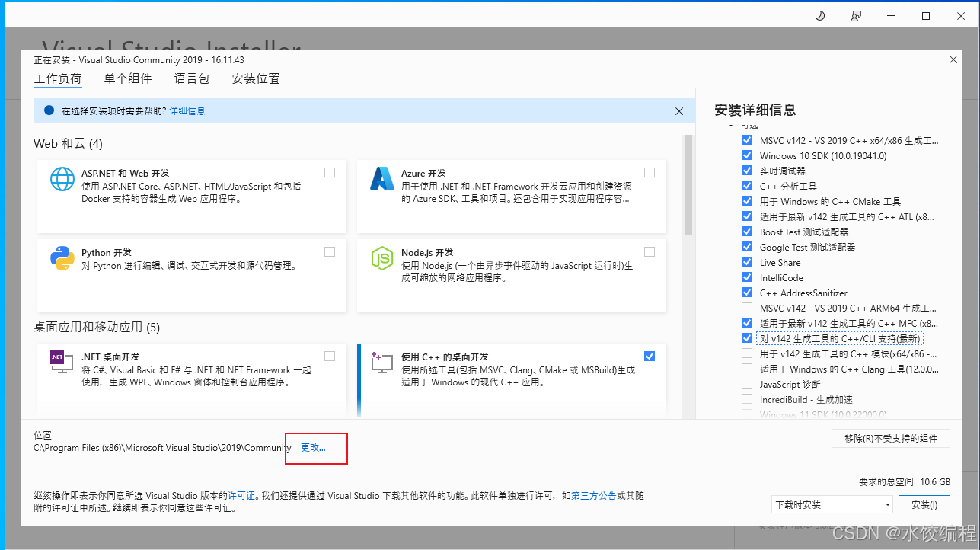Click the Node.js workload icon
The image size is (980, 550).
[x=381, y=258]
